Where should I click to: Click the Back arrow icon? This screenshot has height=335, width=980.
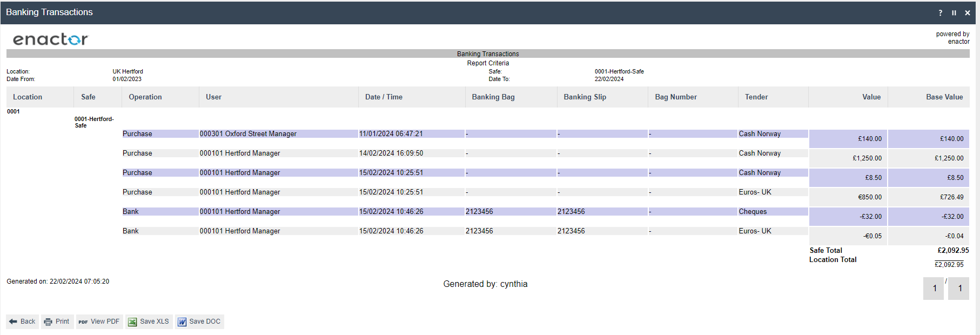(14, 321)
